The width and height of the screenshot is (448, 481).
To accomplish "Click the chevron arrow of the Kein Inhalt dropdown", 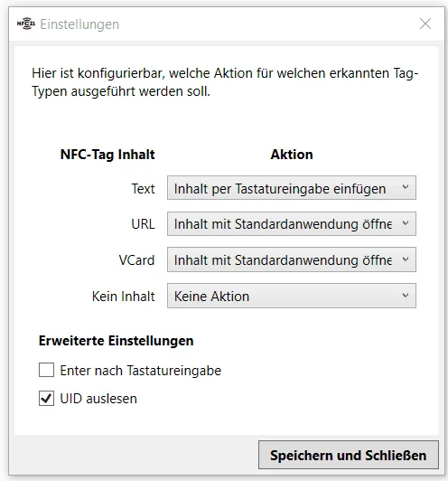I will 406,296.
